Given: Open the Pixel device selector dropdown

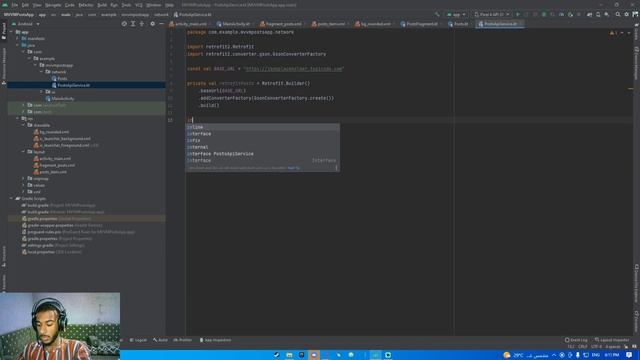Looking at the screenshot, I should (x=492, y=14).
